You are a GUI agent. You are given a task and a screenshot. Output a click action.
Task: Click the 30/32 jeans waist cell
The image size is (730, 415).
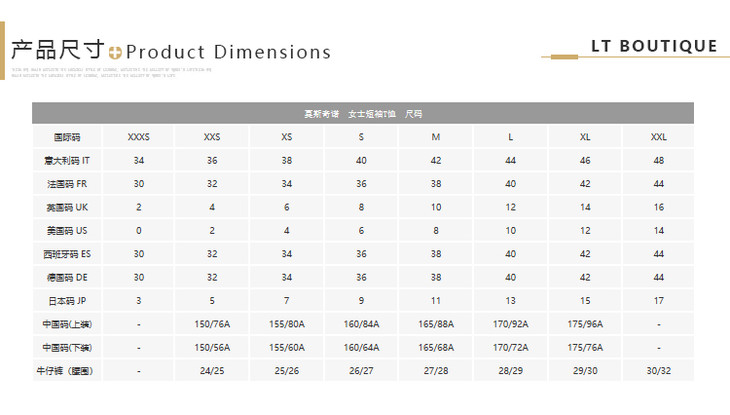[x=659, y=370]
